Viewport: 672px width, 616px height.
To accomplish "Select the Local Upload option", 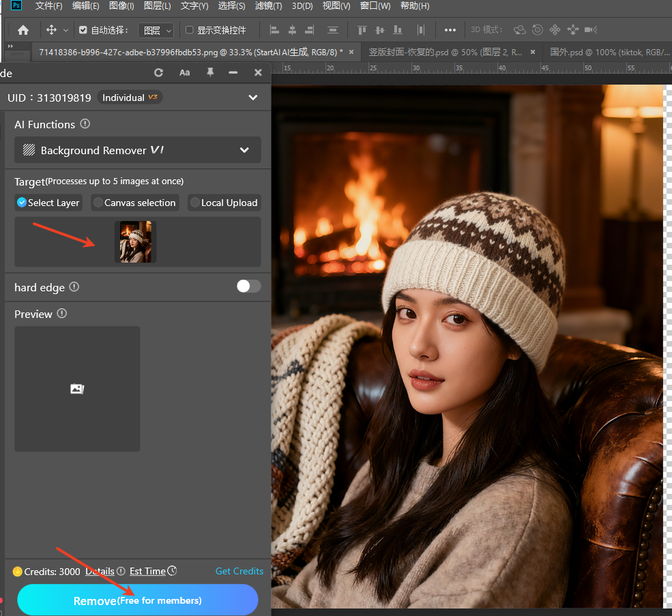I will pos(224,203).
